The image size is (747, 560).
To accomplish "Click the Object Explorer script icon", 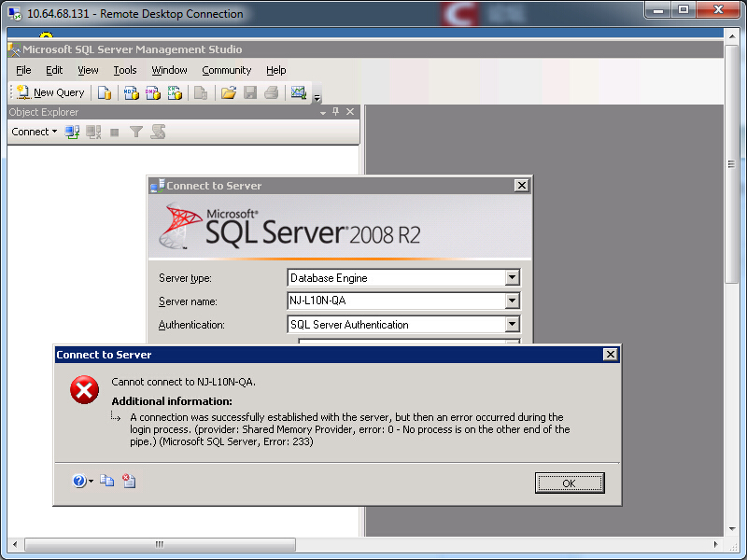I will pyautogui.click(x=158, y=132).
